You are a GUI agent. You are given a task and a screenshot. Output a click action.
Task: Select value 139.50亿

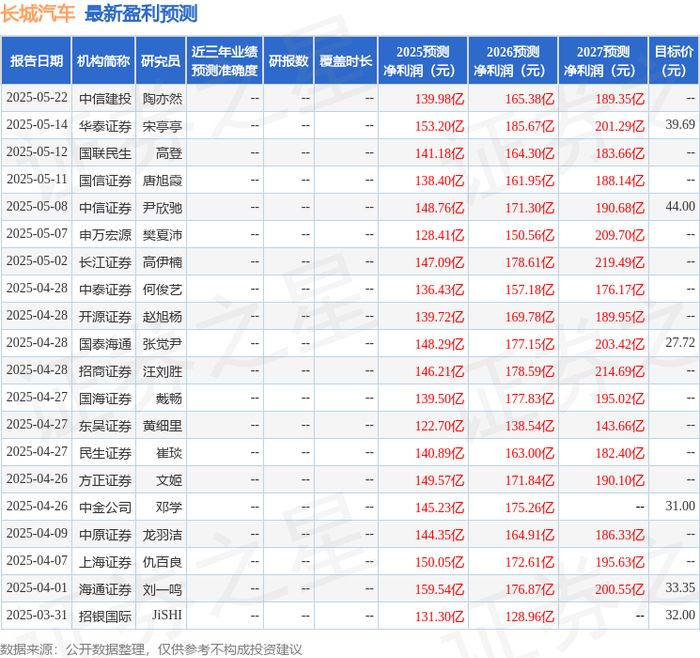pos(439,398)
